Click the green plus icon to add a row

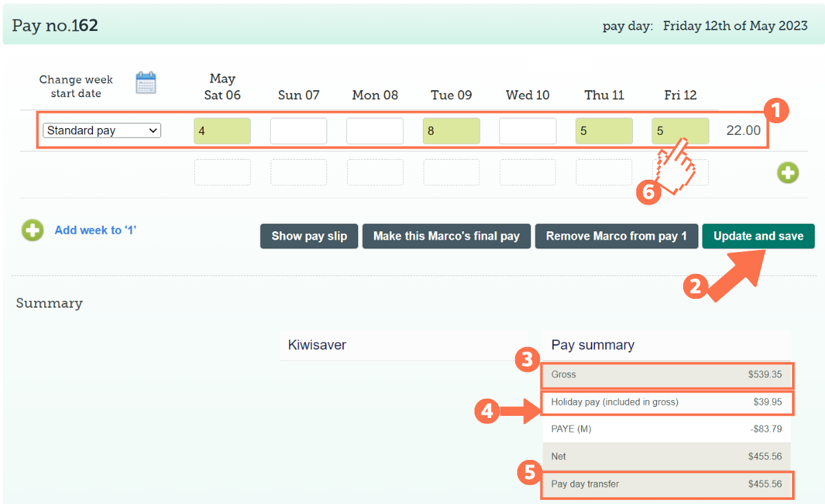[x=788, y=173]
